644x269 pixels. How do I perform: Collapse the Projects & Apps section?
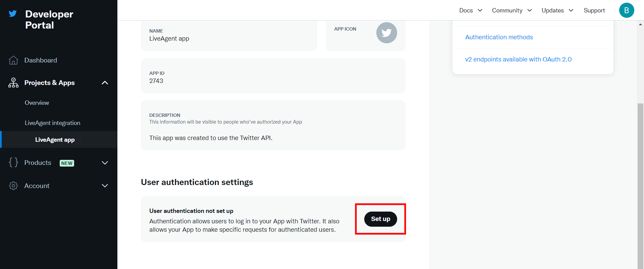tap(105, 83)
